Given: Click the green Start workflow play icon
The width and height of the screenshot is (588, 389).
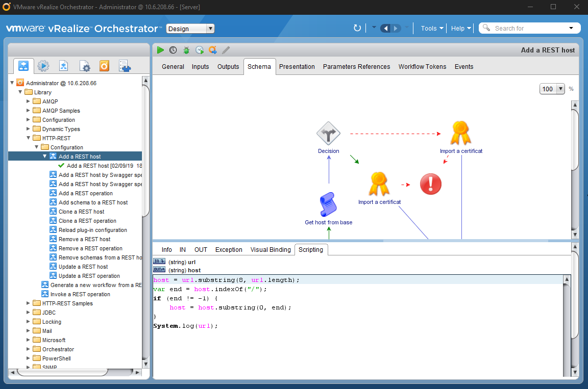Looking at the screenshot, I should pyautogui.click(x=160, y=50).
